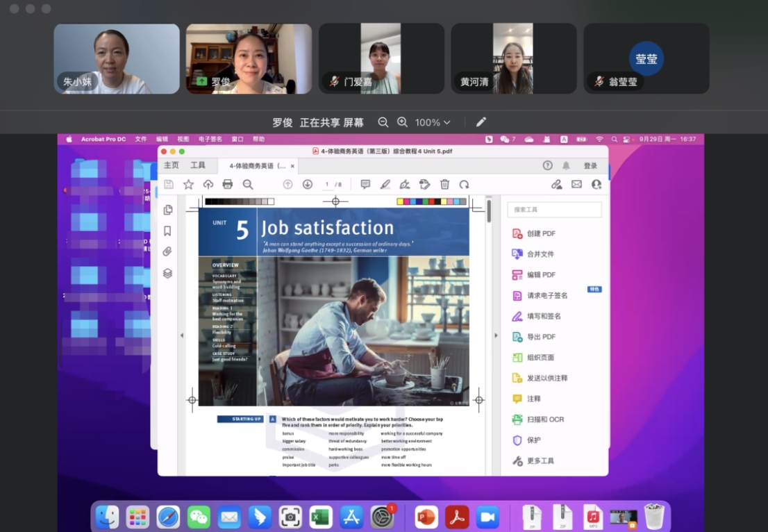Click the trash delete icon in toolbar
768x532 pixels.
[444, 184]
